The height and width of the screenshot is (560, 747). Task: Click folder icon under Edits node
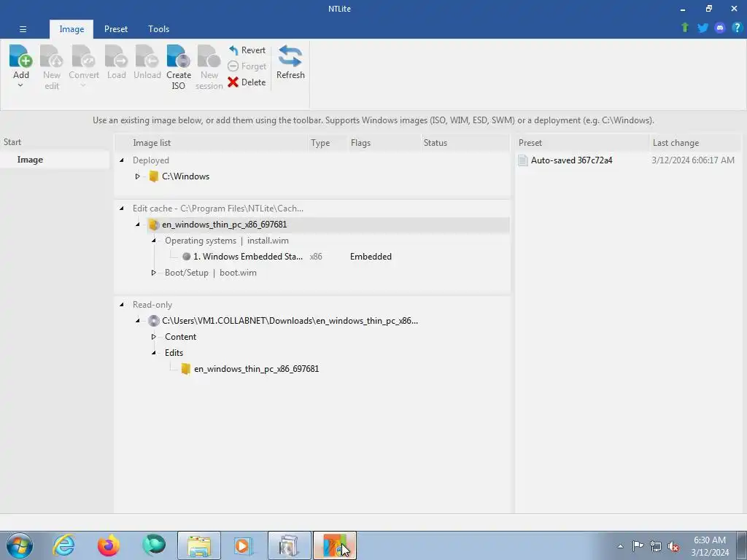186,369
